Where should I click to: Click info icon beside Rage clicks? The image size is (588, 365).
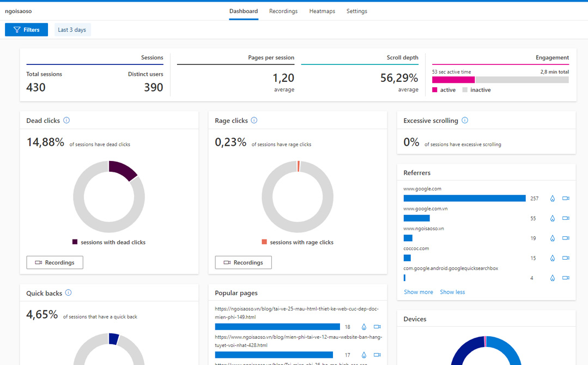pyautogui.click(x=254, y=121)
